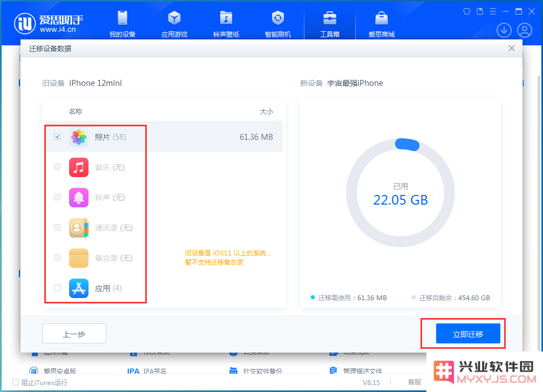This screenshot has width=543, height=392.
Task: Click the Notes app icon
Action: pos(79,258)
